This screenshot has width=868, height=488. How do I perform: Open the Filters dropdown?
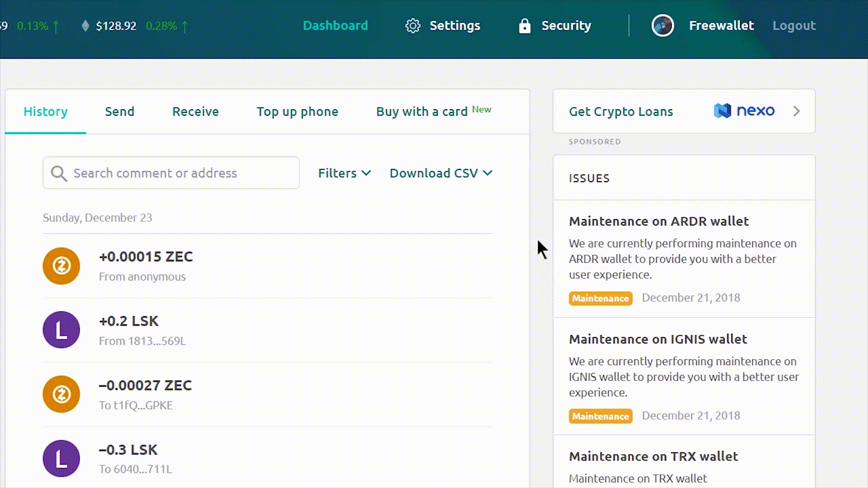(344, 173)
